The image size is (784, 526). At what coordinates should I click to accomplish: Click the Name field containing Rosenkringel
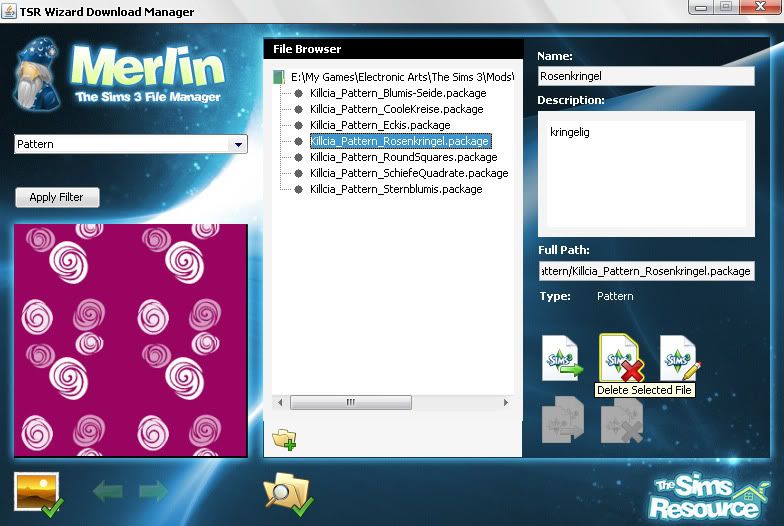coord(646,76)
